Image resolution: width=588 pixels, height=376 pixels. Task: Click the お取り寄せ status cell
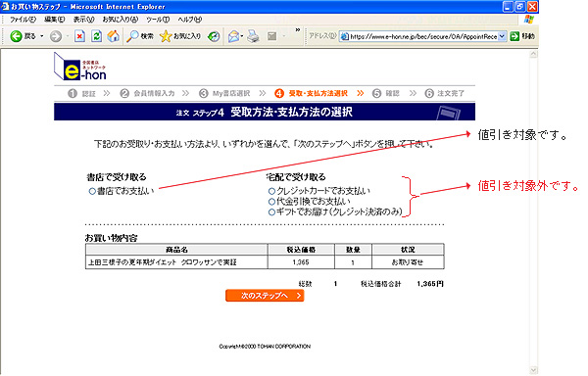point(408,262)
